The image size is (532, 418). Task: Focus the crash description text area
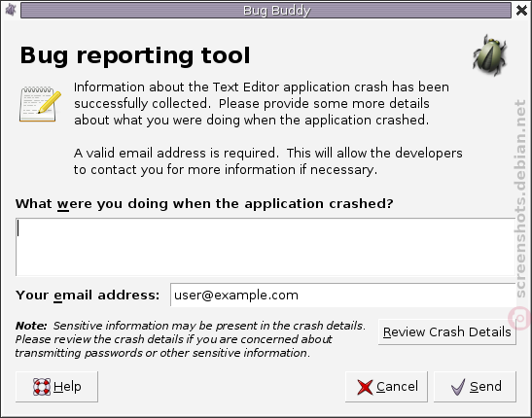click(266, 247)
